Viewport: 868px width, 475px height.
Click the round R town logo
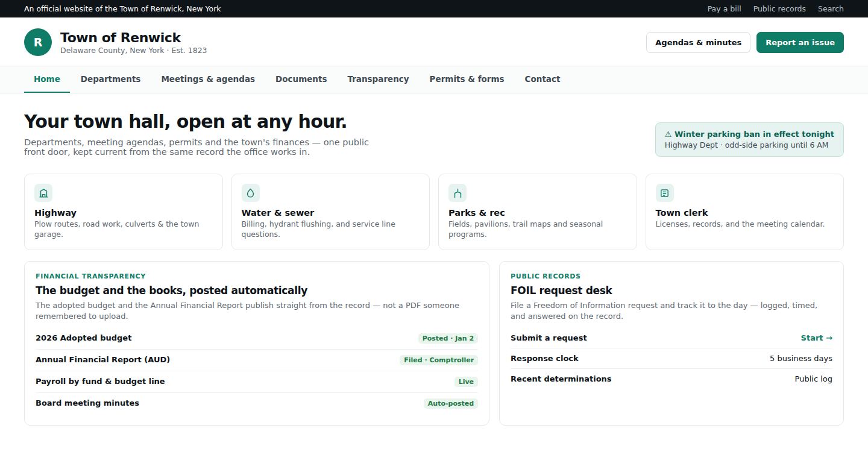(38, 42)
